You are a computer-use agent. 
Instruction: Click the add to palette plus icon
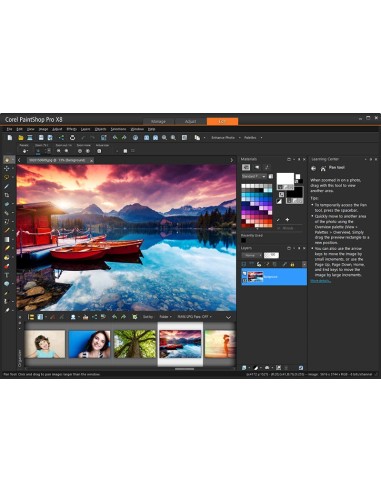pyautogui.click(x=287, y=220)
